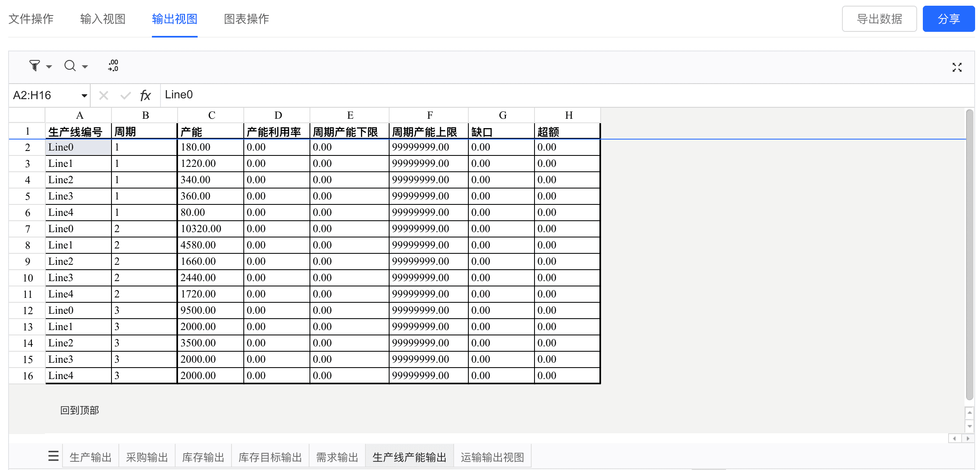Select the cell with value 4580.00
Image resolution: width=980 pixels, height=470 pixels.
pyautogui.click(x=211, y=245)
